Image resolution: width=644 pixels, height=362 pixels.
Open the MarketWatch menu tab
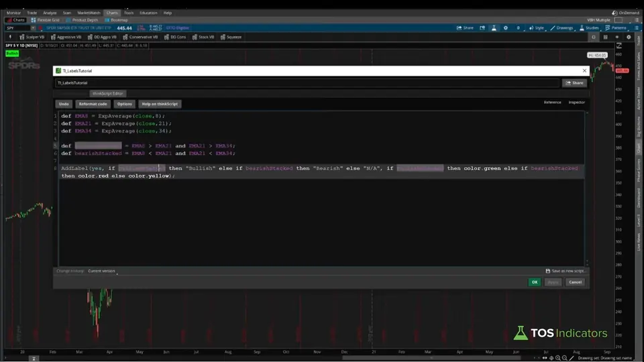pos(89,13)
